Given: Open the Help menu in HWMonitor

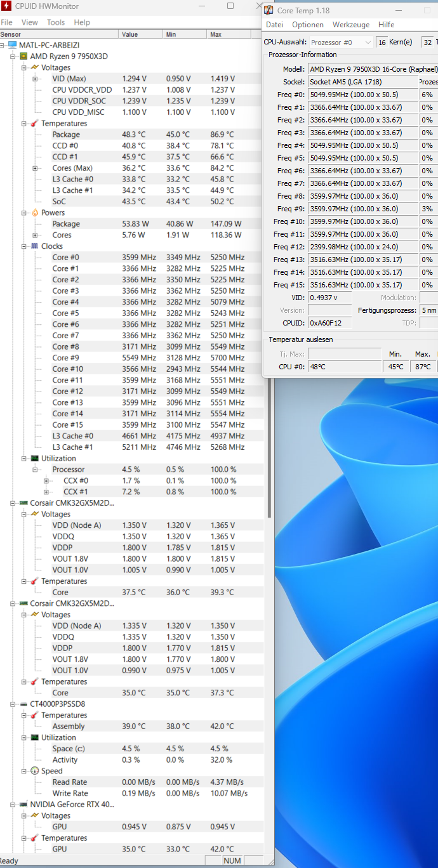Looking at the screenshot, I should pyautogui.click(x=82, y=22).
